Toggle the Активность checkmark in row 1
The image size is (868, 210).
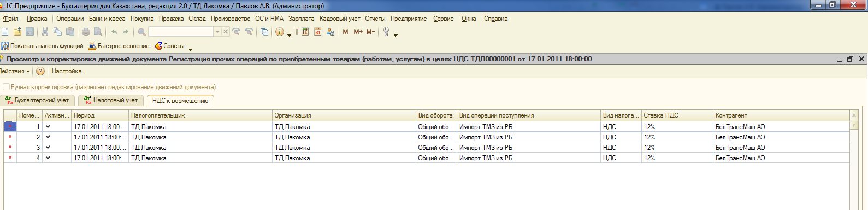pyautogui.click(x=49, y=126)
